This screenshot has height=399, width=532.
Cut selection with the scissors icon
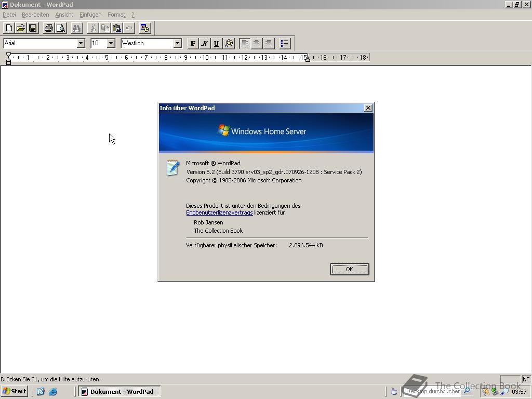pyautogui.click(x=93, y=28)
